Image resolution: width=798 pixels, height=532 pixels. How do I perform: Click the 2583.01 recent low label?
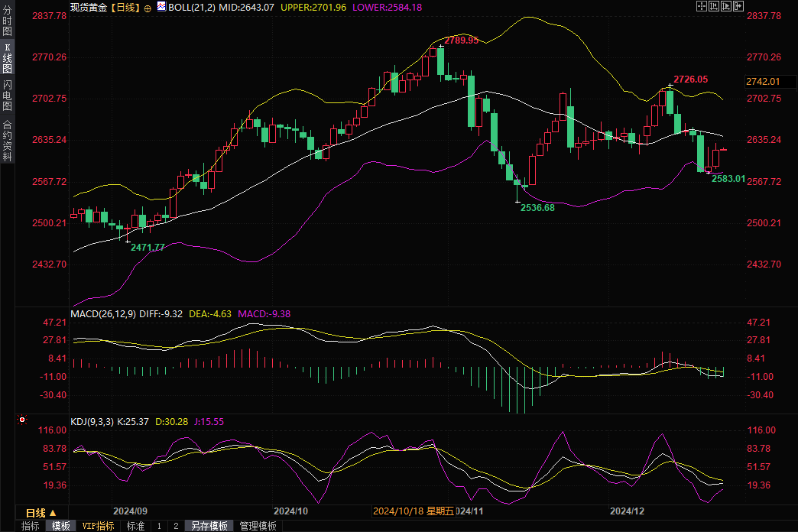[x=728, y=179]
